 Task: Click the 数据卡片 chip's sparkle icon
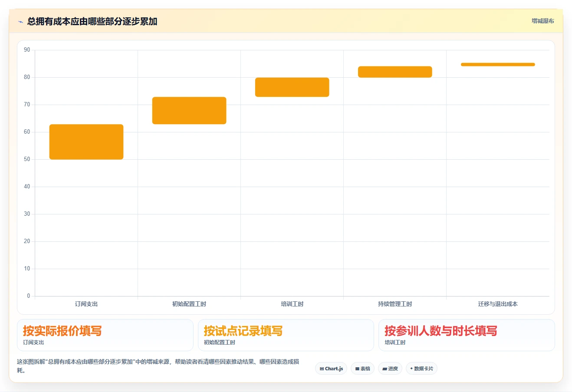pos(411,369)
